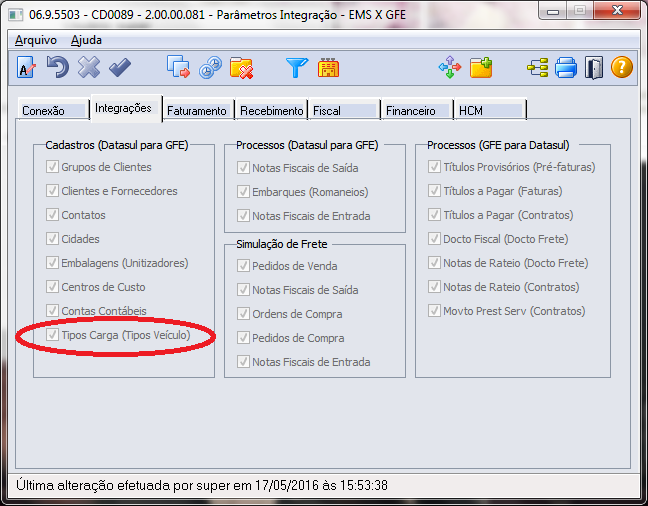Toggle Embalagens (Unitizadores) checkbox

pos(52,263)
